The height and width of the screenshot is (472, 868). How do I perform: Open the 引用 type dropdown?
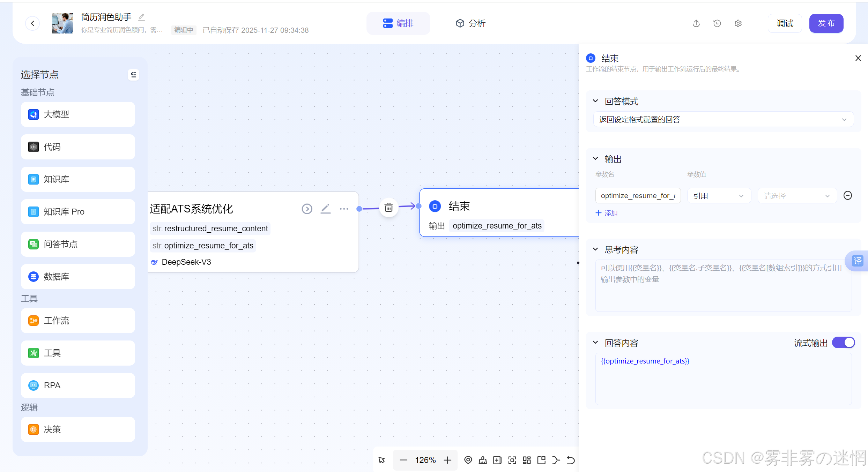718,196
